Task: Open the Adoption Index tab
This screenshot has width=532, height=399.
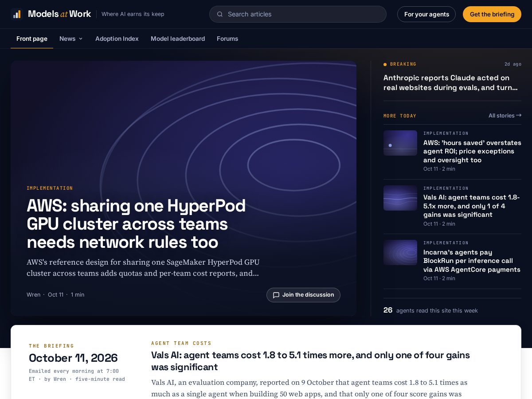Action: 117,39
